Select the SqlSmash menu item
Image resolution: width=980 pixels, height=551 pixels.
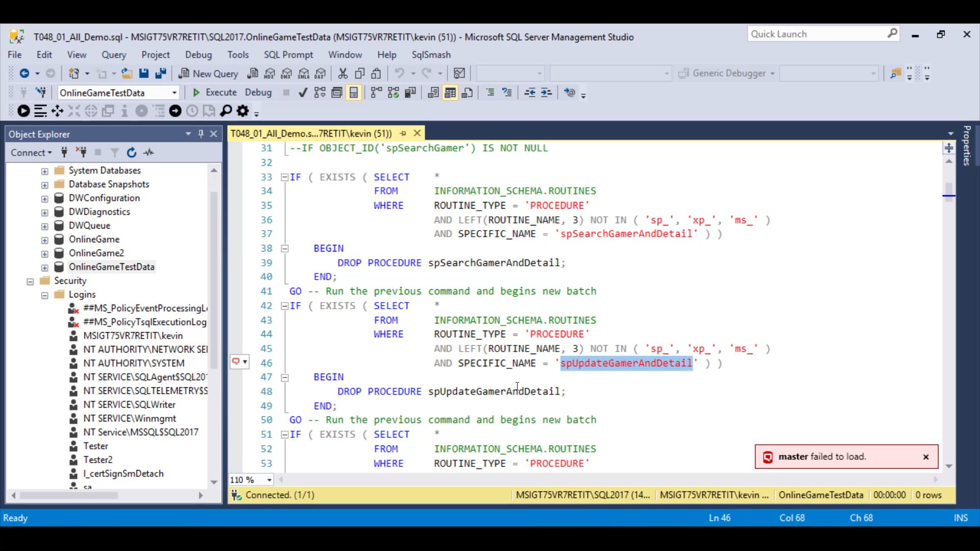click(x=431, y=55)
